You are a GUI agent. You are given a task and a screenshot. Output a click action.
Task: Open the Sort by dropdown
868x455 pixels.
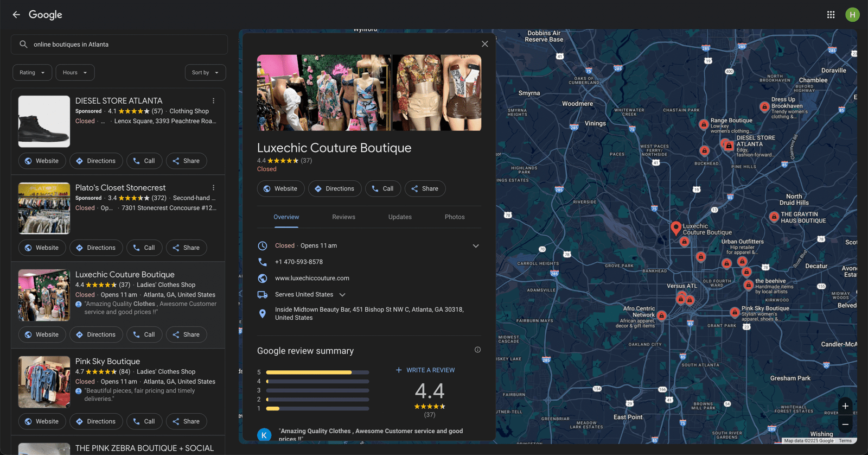(x=205, y=73)
